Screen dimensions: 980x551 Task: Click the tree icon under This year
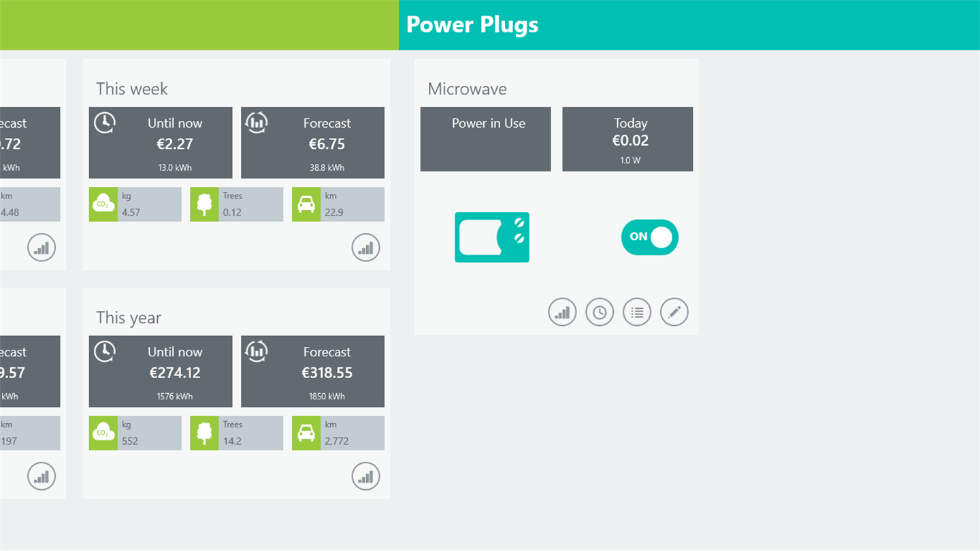pos(204,433)
